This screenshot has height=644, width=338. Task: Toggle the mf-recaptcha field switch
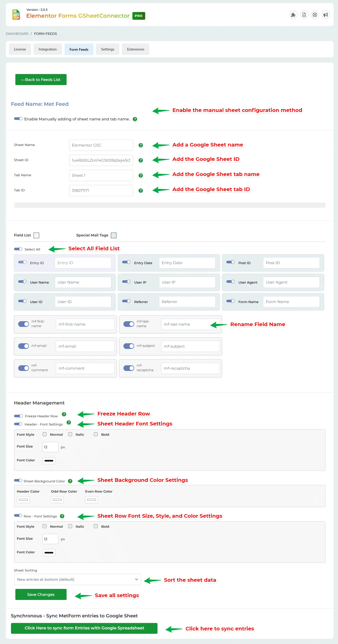coord(129,368)
